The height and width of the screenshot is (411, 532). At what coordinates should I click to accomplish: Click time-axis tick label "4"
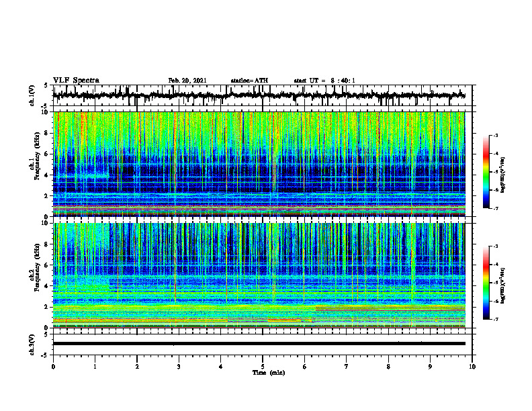(x=221, y=367)
